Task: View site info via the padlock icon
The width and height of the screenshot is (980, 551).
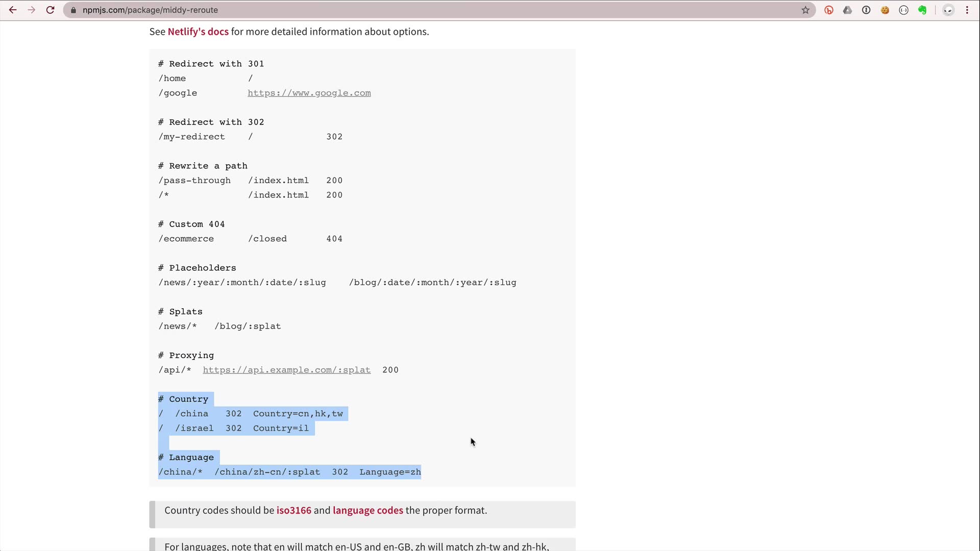Action: tap(73, 10)
